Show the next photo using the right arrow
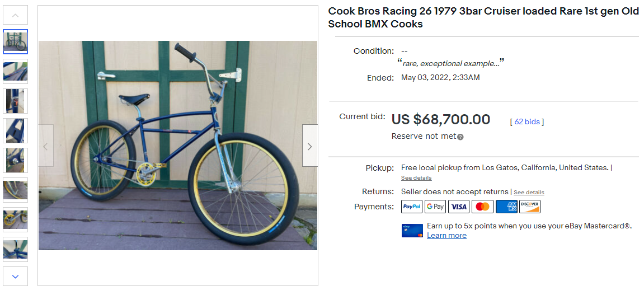This screenshot has width=644, height=295. (310, 146)
